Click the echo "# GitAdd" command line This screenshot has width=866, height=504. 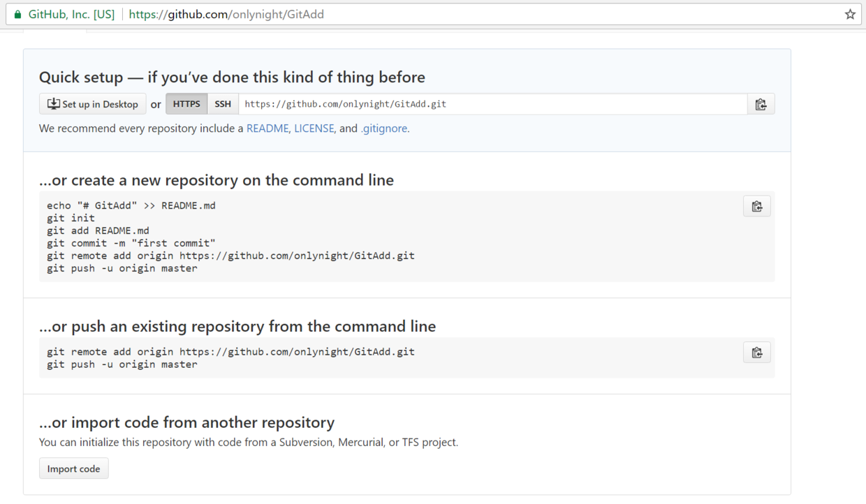coord(131,205)
